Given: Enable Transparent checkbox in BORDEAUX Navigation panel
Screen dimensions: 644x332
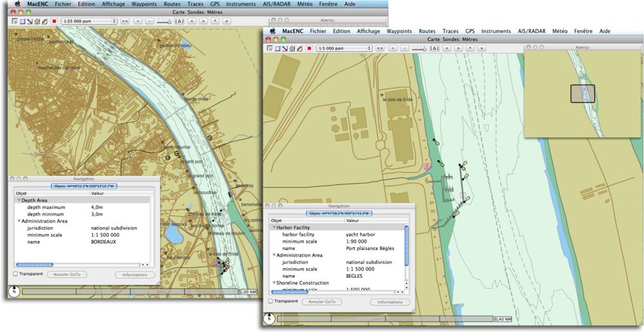Looking at the screenshot, I should coord(15,273).
